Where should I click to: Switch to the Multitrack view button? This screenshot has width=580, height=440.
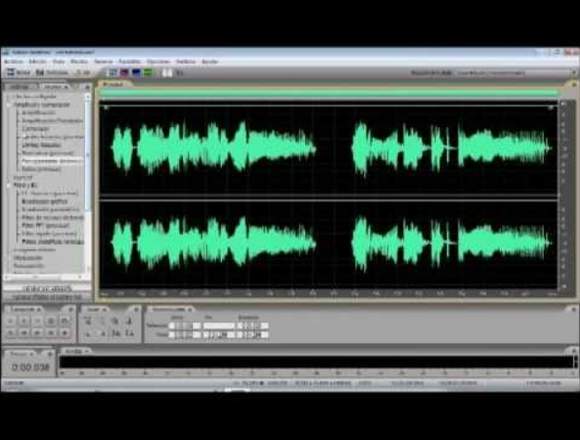(52, 72)
